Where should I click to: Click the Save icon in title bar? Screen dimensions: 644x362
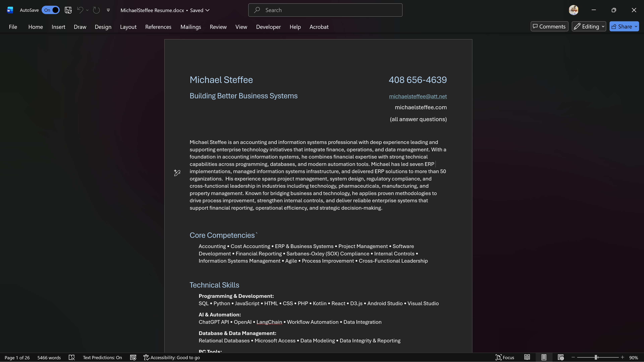68,10
